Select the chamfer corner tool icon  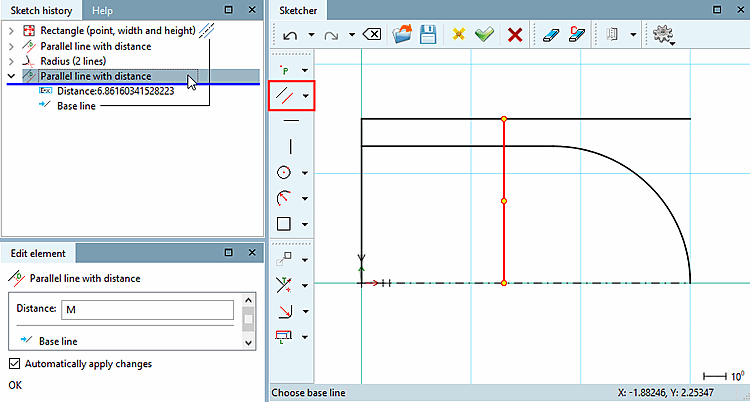click(x=284, y=311)
